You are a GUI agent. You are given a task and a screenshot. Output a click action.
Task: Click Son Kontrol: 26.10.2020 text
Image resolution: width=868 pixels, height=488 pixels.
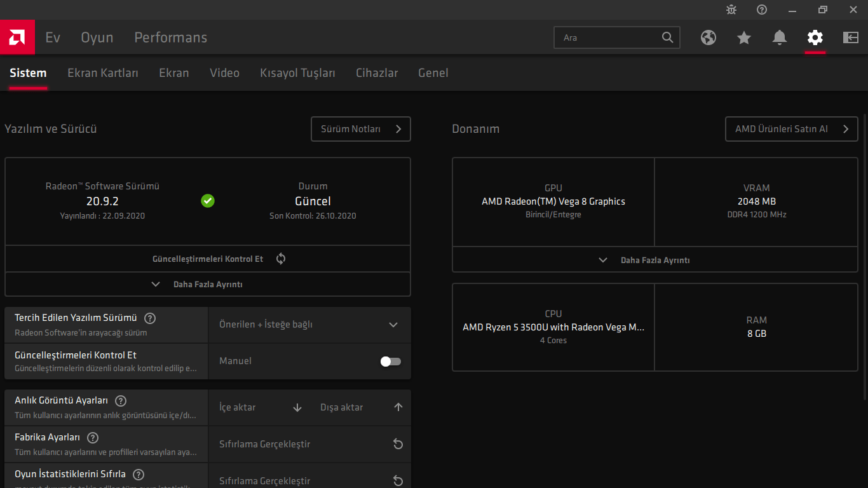(x=313, y=216)
